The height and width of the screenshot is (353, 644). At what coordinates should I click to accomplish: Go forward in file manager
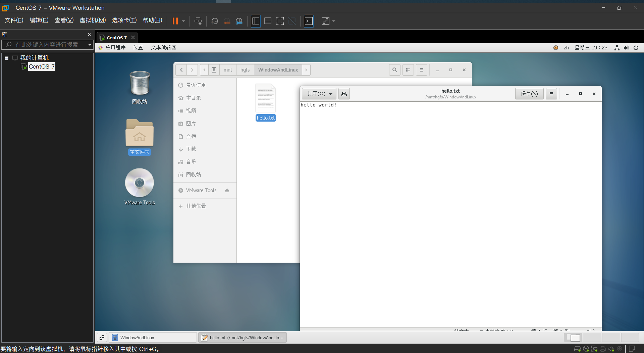pos(192,70)
